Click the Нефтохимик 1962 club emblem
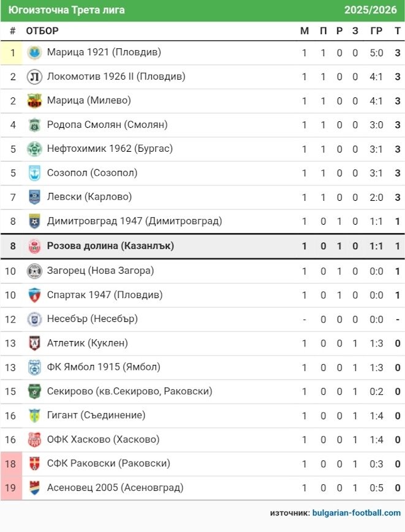Screen dimensions: 405x532 point(34,149)
